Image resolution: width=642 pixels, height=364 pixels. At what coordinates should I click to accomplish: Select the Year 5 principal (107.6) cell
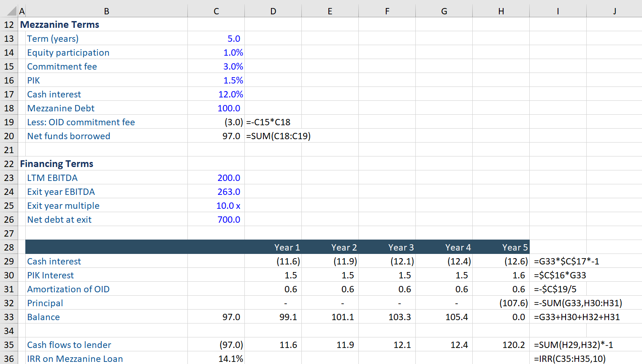click(x=513, y=303)
